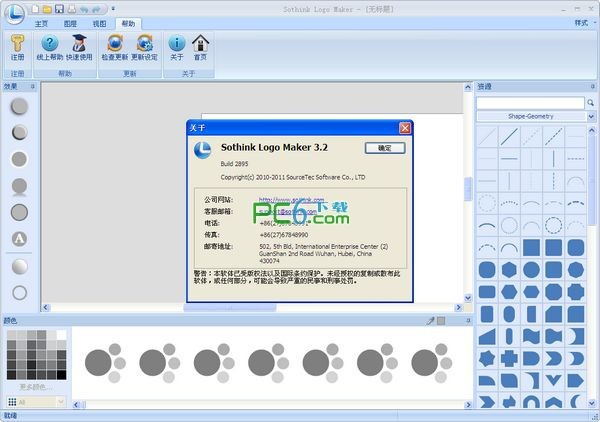Viewport: 600px width, 422px height.
Task: Click color schemes scrollbar right arrow
Action: 468,404
